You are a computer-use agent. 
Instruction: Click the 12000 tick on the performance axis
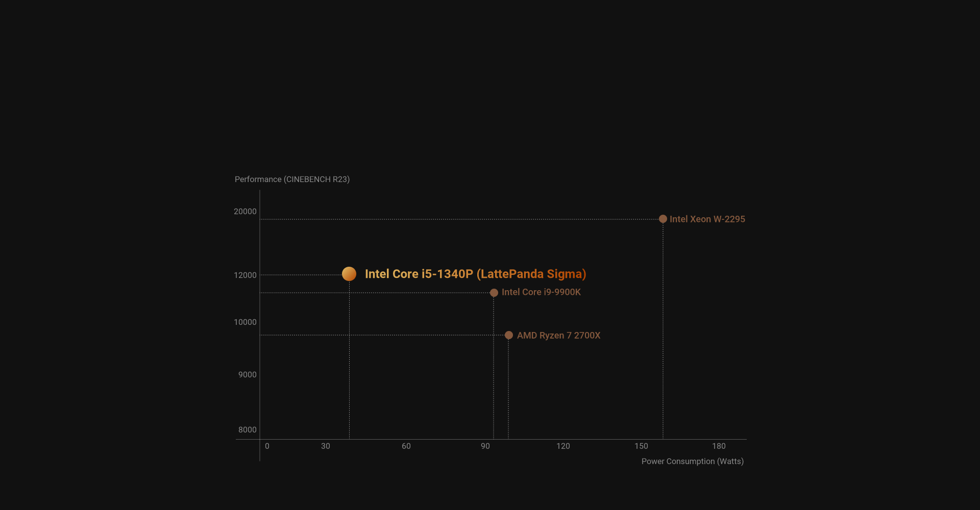point(245,275)
